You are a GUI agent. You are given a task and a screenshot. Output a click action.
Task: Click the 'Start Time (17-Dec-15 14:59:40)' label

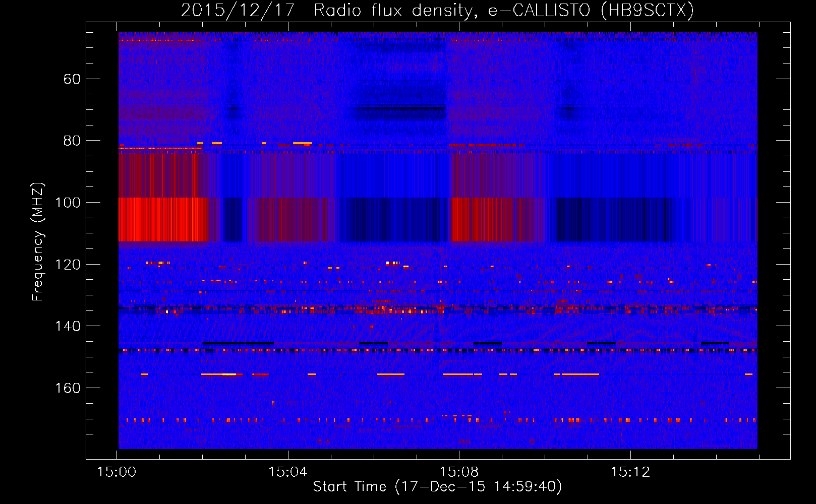click(437, 487)
